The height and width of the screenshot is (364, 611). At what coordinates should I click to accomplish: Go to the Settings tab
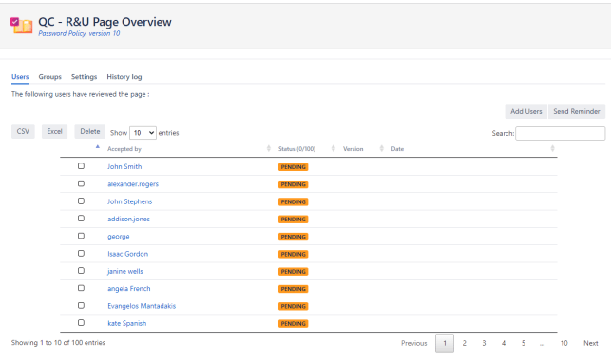(84, 77)
